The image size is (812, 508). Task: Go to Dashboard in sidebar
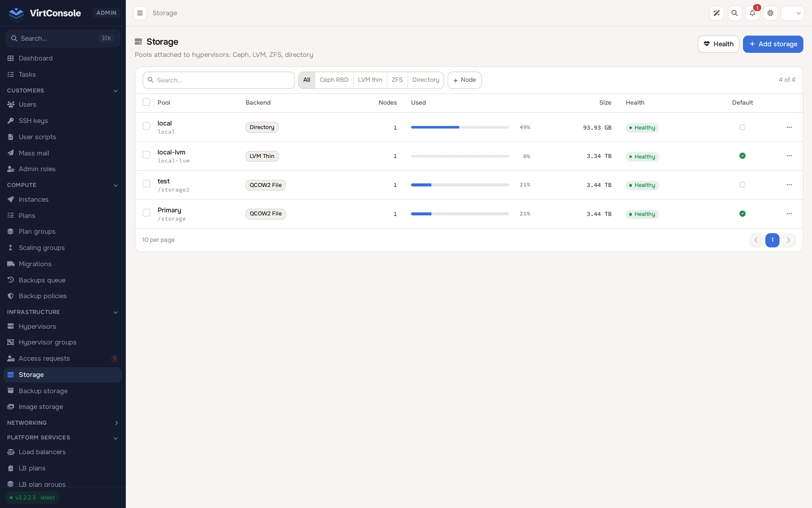coord(63,58)
